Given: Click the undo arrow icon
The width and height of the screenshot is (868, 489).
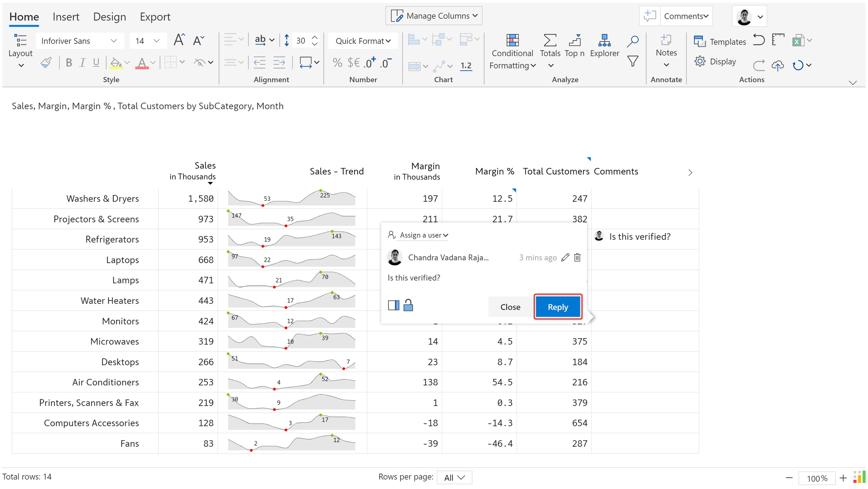Looking at the screenshot, I should click(x=758, y=40).
